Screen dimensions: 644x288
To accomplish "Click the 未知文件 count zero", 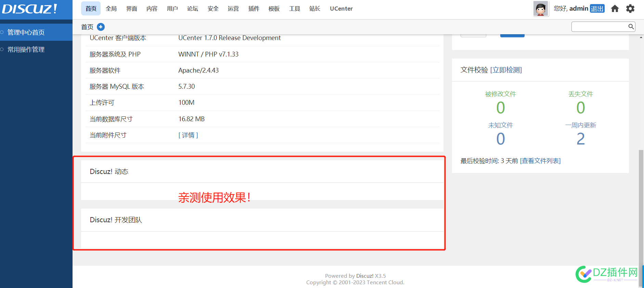I will (501, 139).
